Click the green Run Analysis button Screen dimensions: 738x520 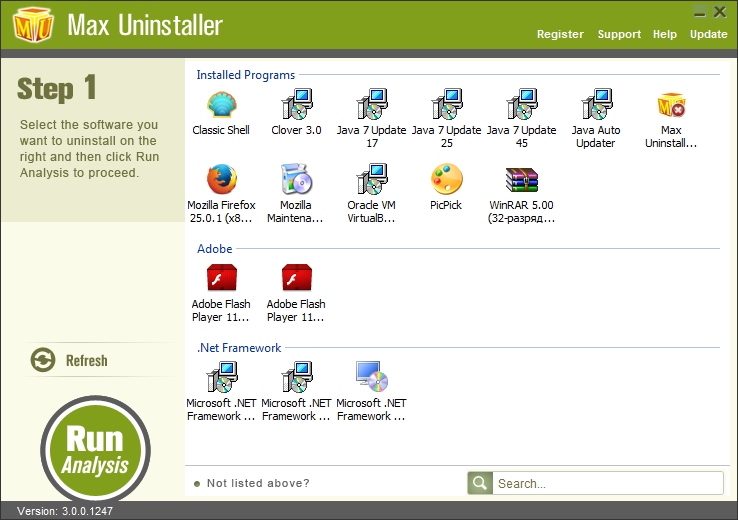(95, 448)
